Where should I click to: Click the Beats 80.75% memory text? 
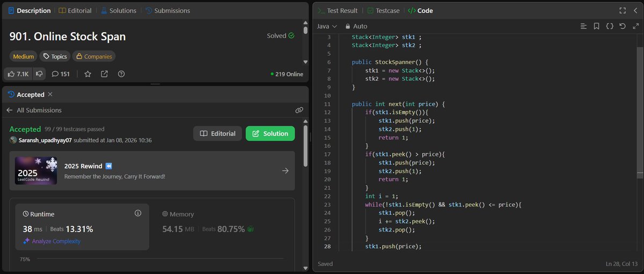tap(223, 229)
